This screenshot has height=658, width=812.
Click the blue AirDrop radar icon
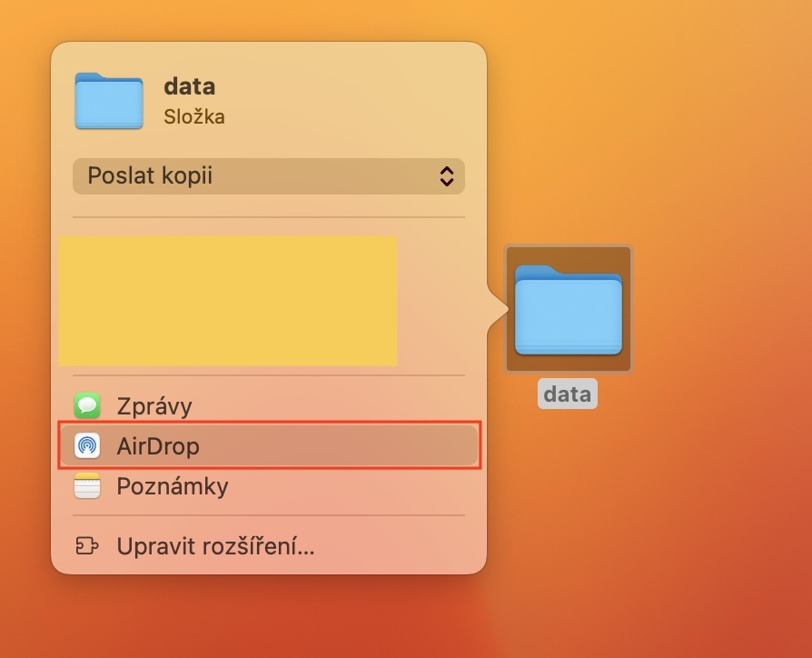(x=87, y=446)
